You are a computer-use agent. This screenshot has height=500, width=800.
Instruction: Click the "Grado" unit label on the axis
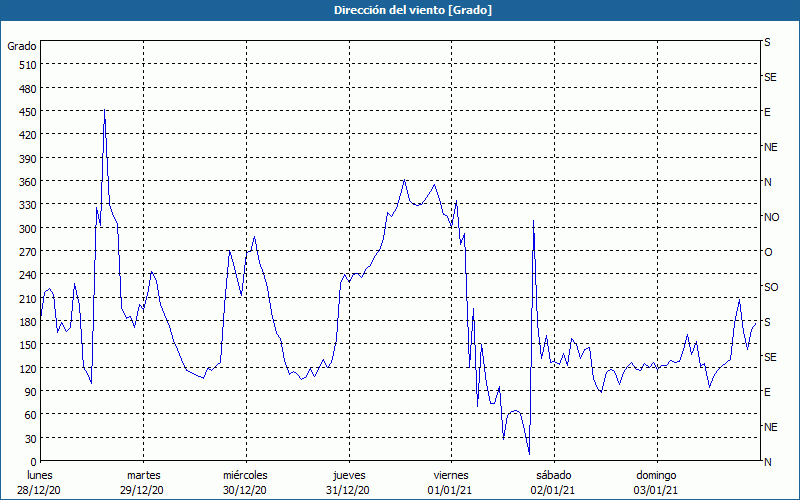tap(22, 46)
